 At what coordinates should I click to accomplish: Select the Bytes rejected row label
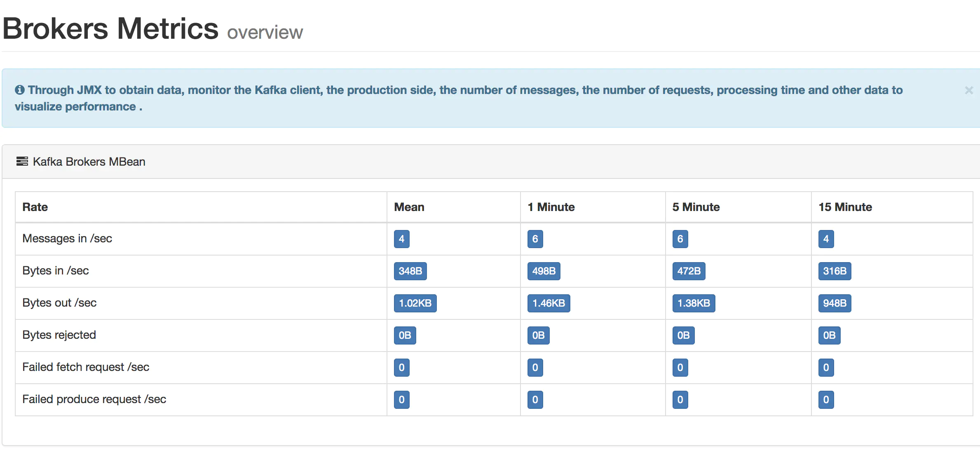tap(59, 335)
